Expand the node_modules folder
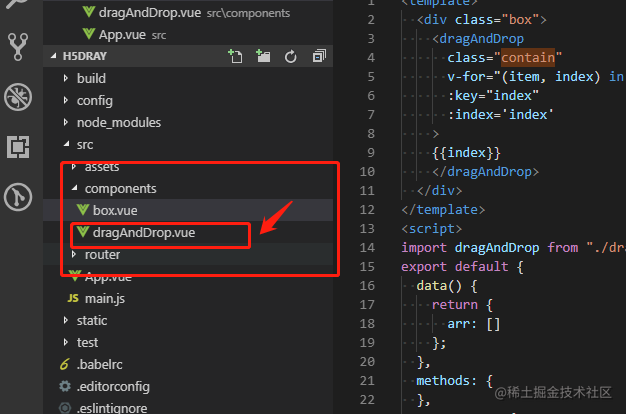 pyautogui.click(x=66, y=122)
